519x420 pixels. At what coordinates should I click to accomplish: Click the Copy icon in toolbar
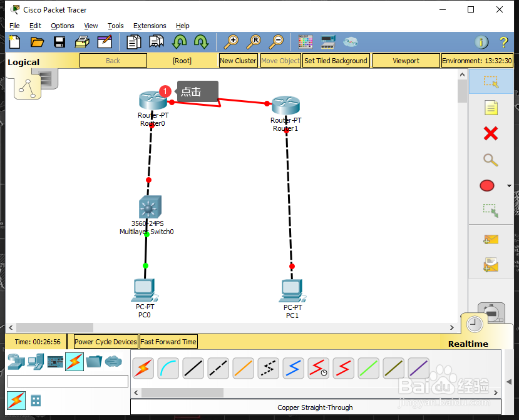coord(134,42)
